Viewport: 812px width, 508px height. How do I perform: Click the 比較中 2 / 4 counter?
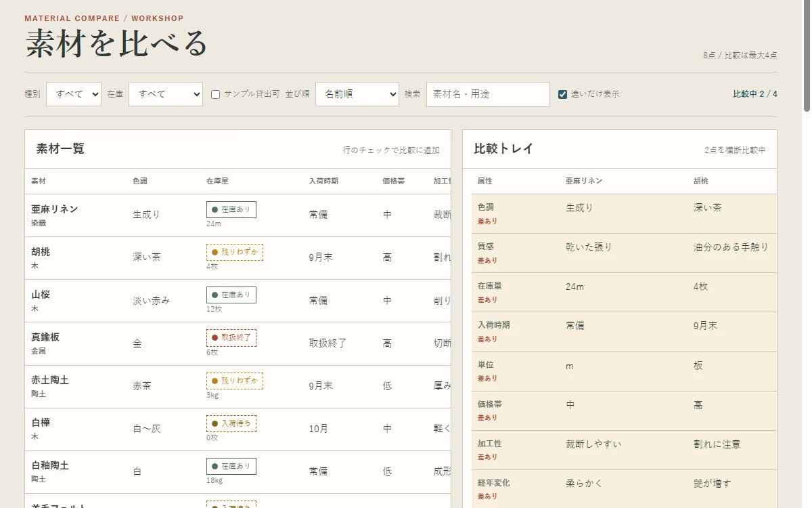(x=755, y=94)
